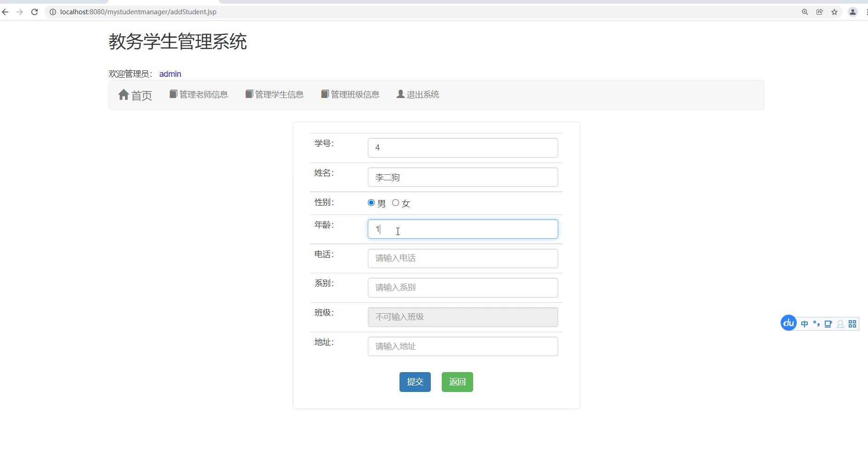
Task: Open the browser profile avatar
Action: [x=853, y=12]
